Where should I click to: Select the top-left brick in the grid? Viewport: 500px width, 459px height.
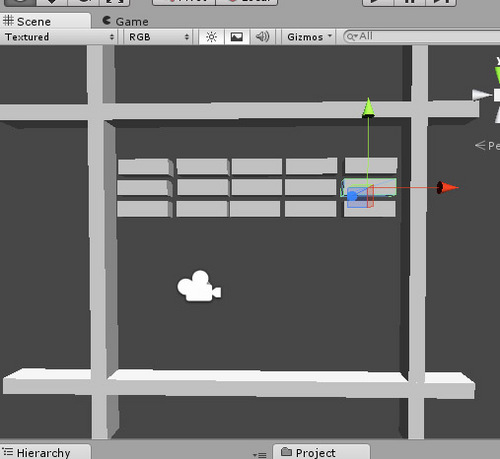click(x=145, y=166)
